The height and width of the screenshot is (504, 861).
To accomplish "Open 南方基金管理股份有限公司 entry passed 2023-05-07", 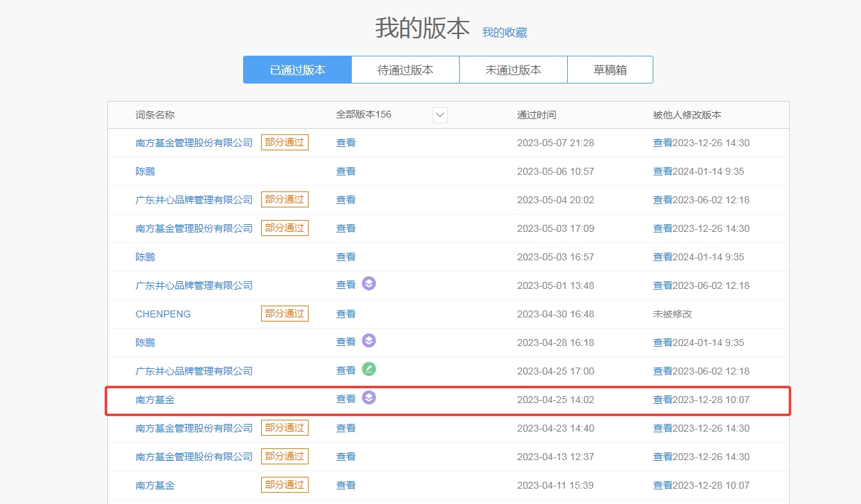I will 194,143.
